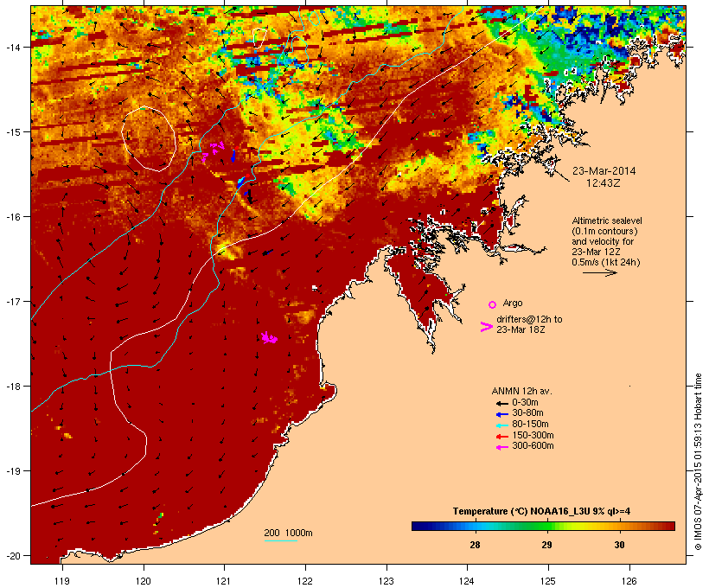Click the latitude axis label -19

click(x=13, y=471)
